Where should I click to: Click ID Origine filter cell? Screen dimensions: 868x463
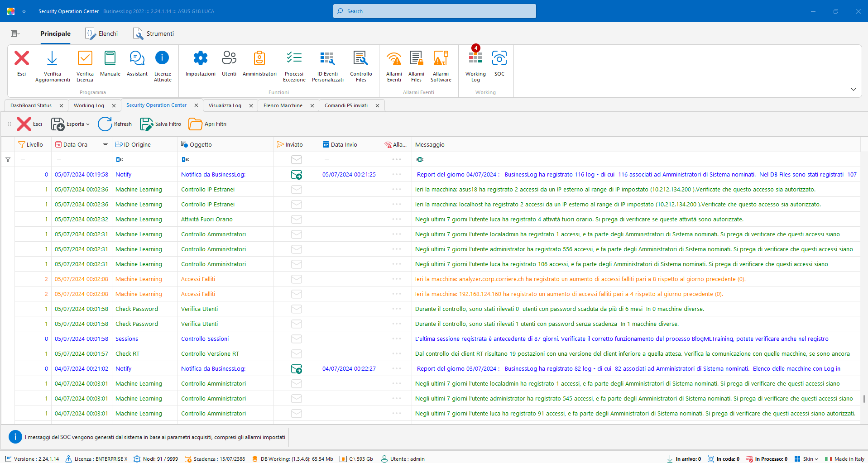145,159
